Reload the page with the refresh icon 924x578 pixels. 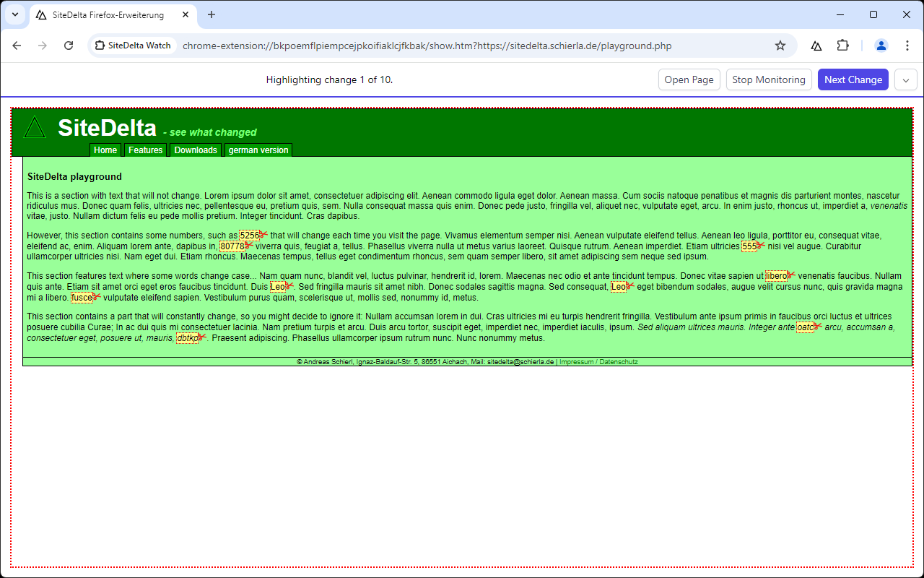tap(69, 46)
